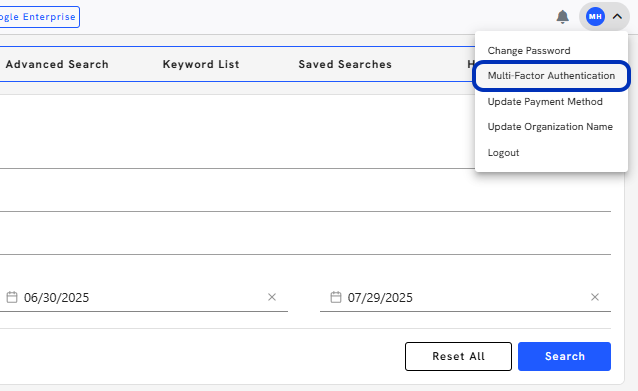638x391 pixels.
Task: Select Update Organization Name option
Action: point(551,127)
